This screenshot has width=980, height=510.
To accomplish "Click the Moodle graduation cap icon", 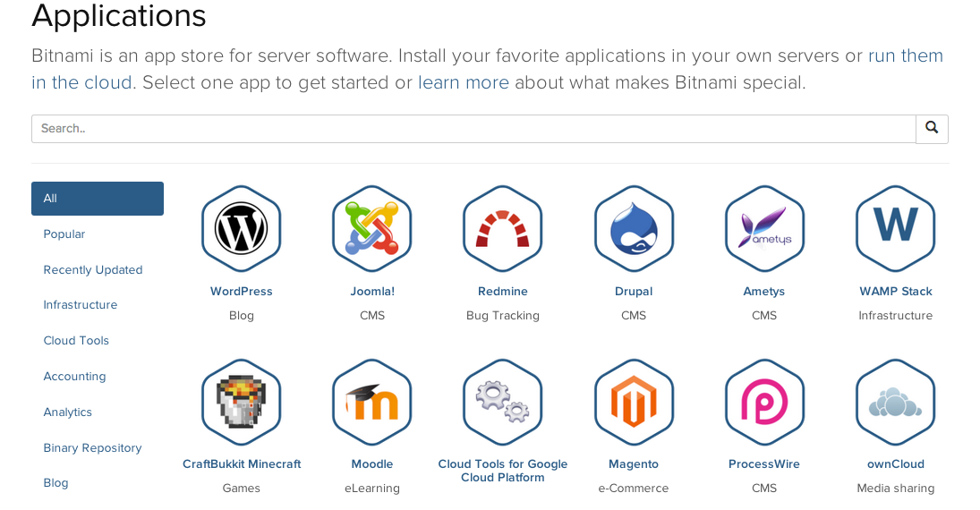I will point(372,402).
